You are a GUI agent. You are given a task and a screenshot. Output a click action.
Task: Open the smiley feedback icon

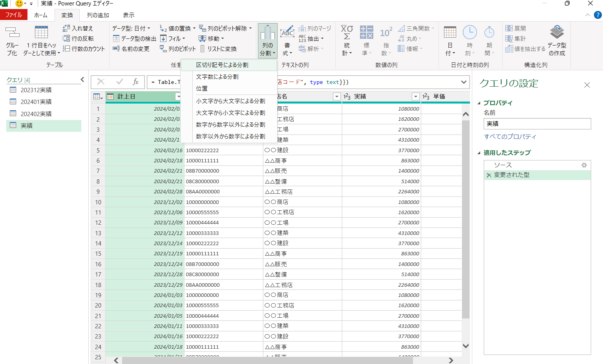pos(19,4)
